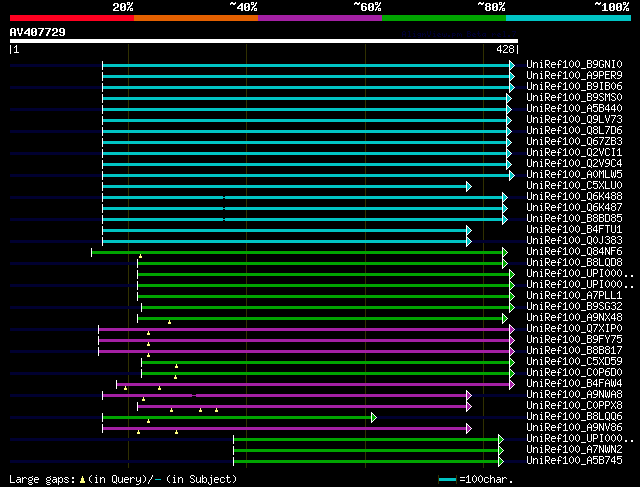
Task: Select the query name AV407729
Action: (38, 32)
